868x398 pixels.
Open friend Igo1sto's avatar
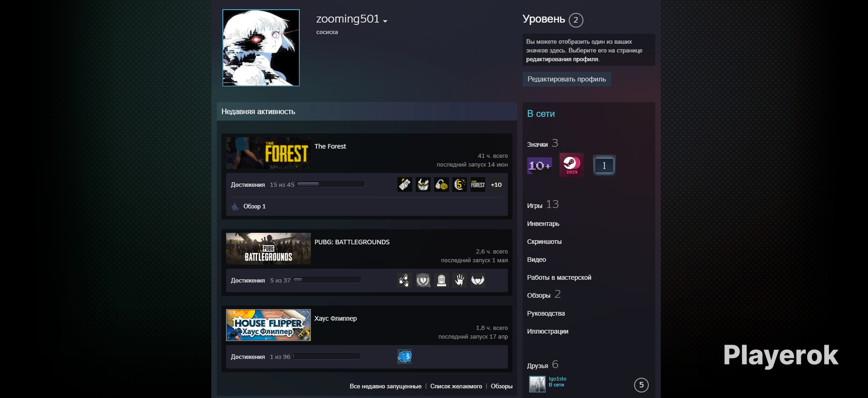point(537,384)
